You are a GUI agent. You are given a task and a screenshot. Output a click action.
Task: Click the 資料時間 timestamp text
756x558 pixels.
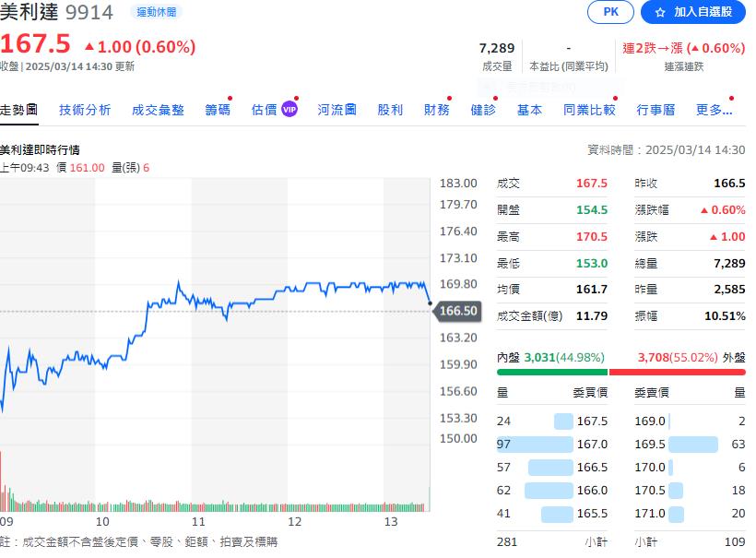(666, 150)
